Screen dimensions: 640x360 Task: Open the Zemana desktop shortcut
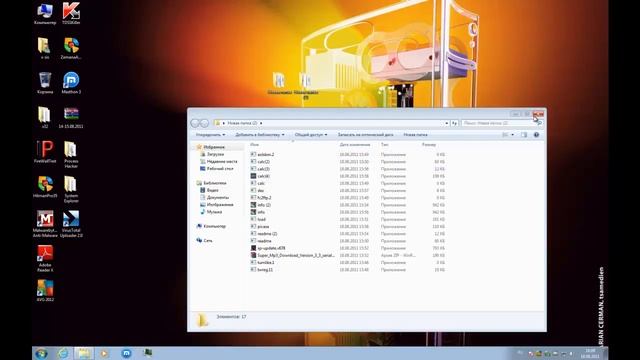tap(71, 48)
